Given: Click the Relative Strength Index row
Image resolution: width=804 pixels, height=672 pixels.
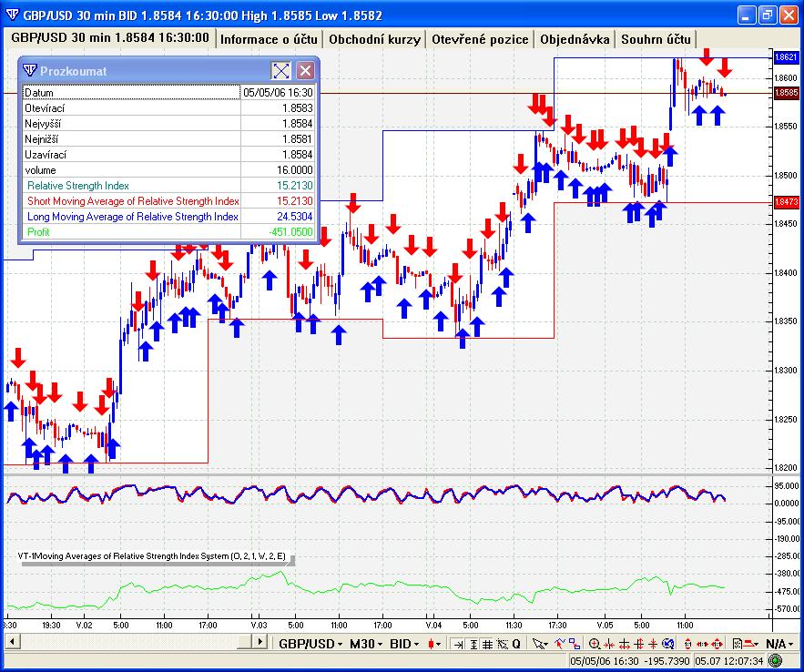Looking at the screenshot, I should click(x=168, y=186).
